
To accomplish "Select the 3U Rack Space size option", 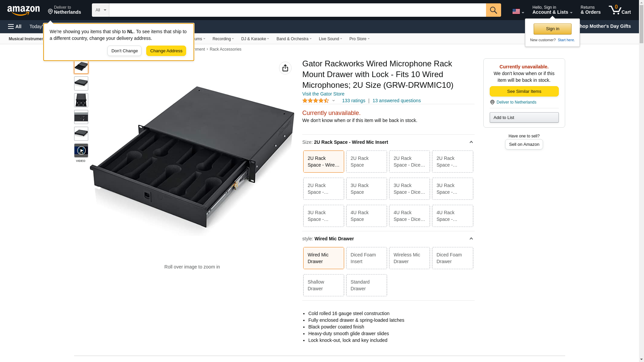I will 366,189.
